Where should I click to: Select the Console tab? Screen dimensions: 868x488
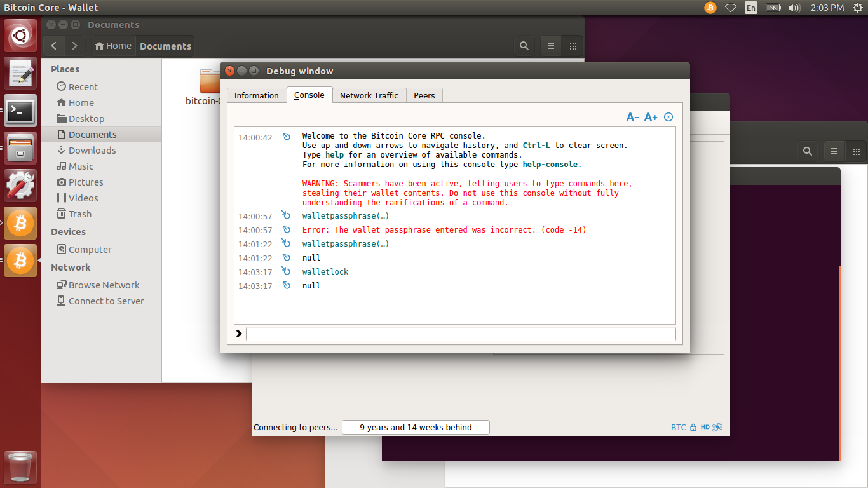coord(309,95)
